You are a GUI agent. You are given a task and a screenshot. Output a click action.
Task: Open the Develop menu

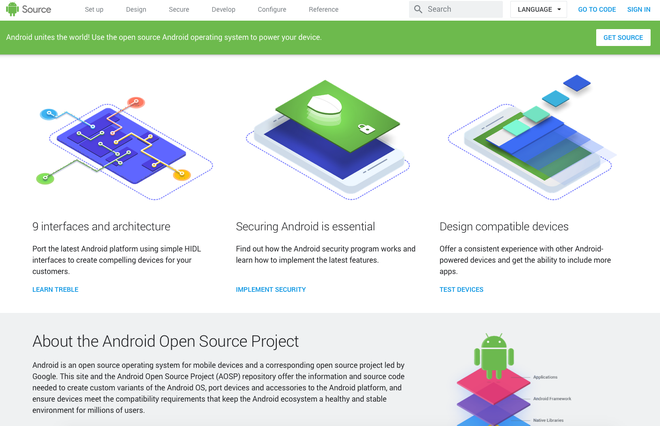tap(224, 9)
